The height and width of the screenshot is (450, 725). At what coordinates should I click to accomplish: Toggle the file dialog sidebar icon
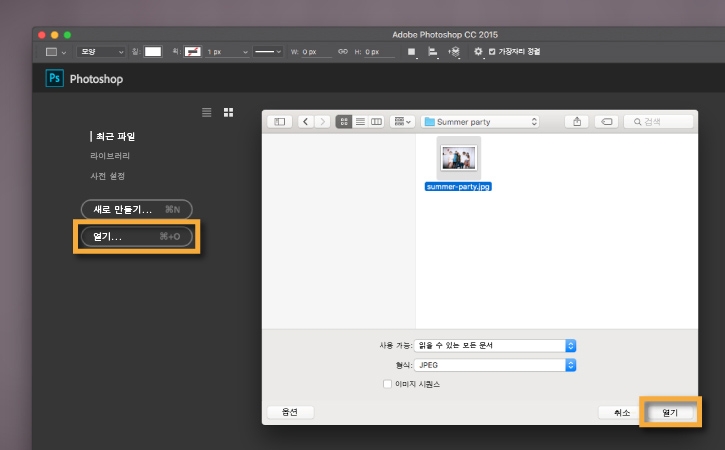[x=279, y=121]
